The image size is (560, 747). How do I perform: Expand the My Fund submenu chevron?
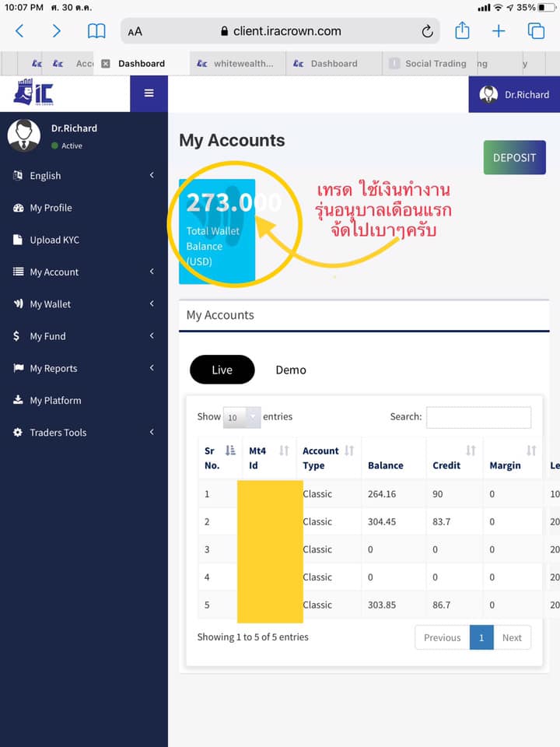point(152,336)
